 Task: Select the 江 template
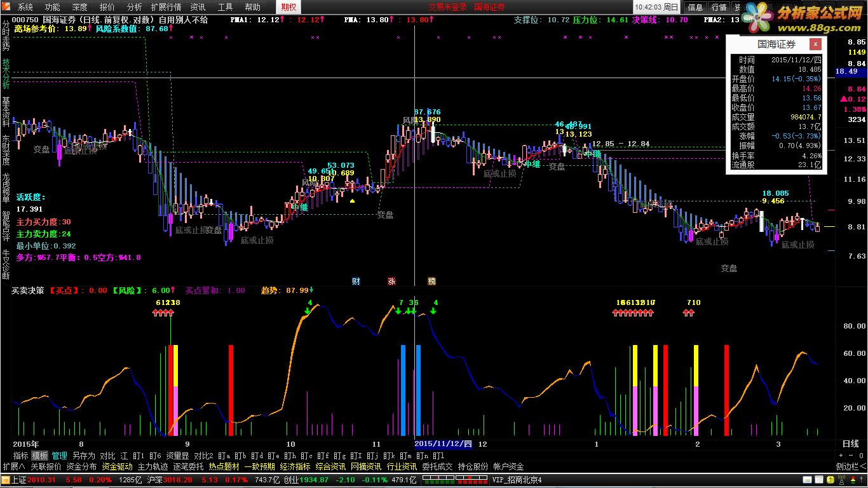125,456
